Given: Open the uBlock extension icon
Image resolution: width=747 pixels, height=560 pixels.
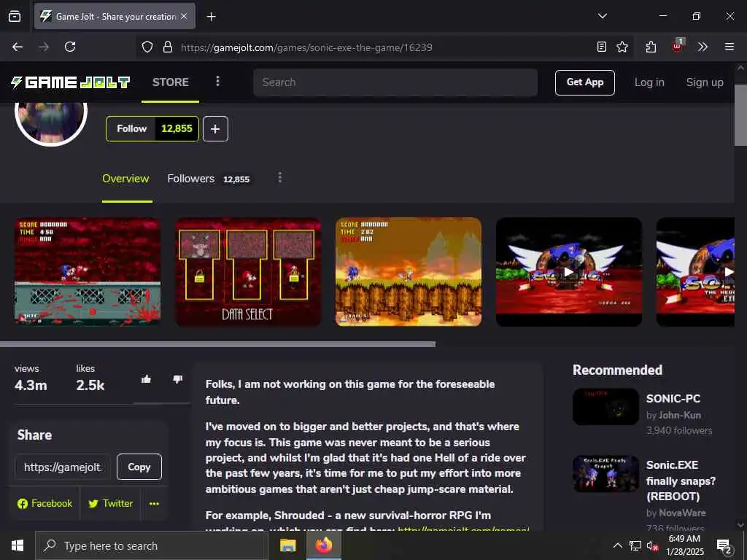Looking at the screenshot, I should pyautogui.click(x=677, y=46).
